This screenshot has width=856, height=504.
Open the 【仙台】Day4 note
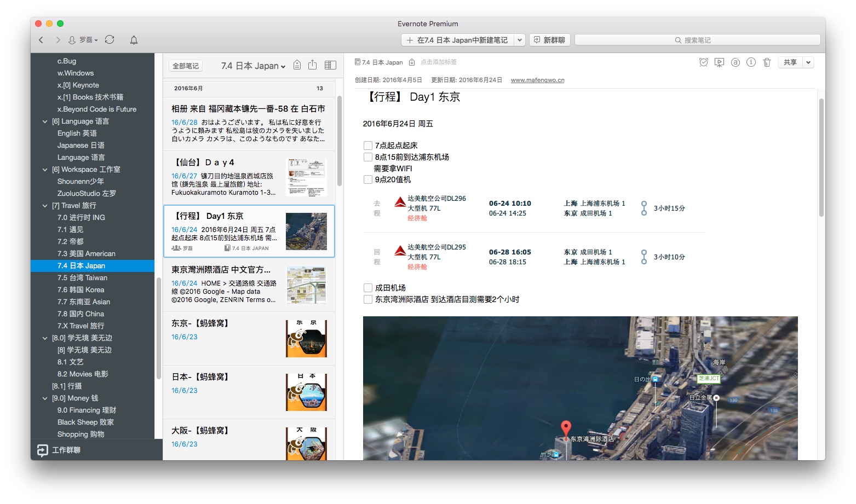(249, 177)
